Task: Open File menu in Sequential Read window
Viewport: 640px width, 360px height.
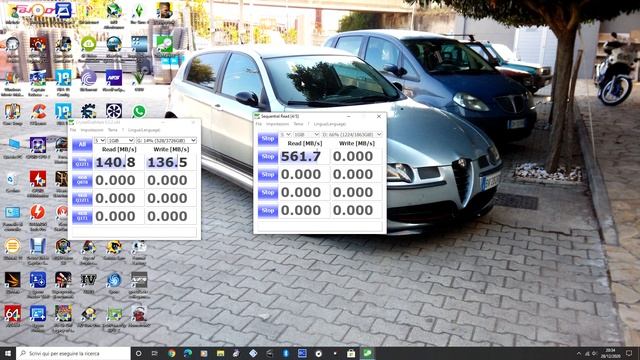Action: [x=259, y=124]
